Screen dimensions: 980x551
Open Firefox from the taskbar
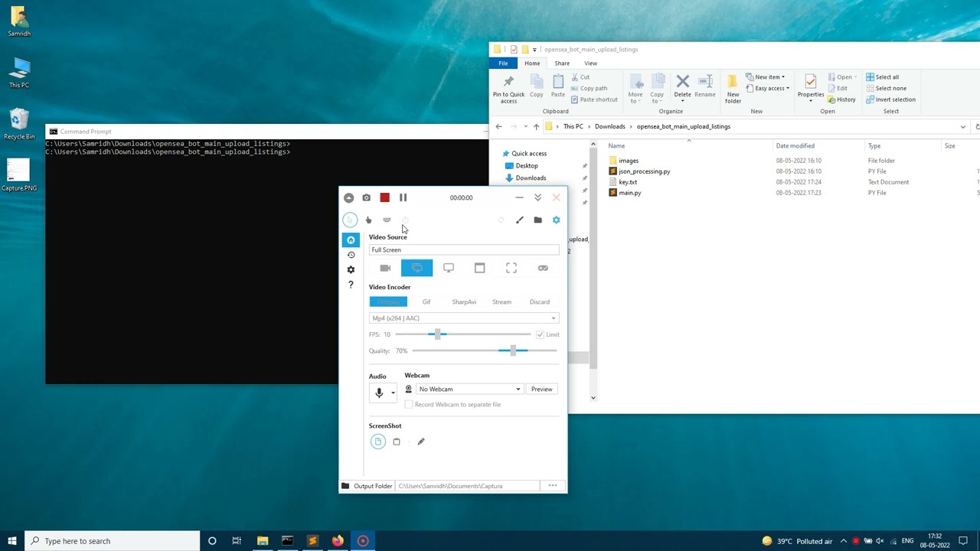coord(338,541)
